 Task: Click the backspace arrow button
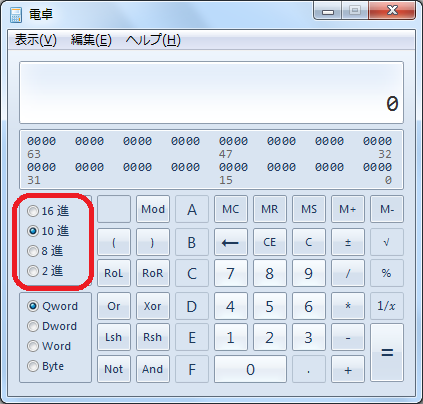coord(231,242)
